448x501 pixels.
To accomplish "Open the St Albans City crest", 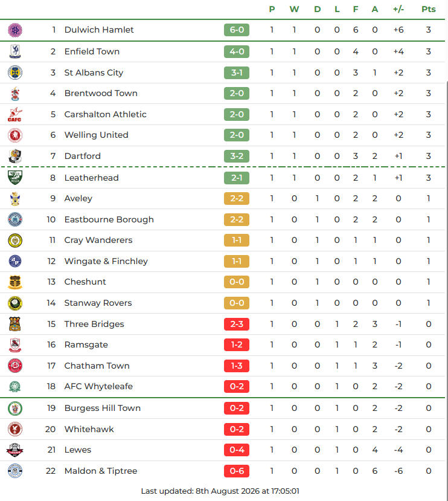I will tap(15, 73).
